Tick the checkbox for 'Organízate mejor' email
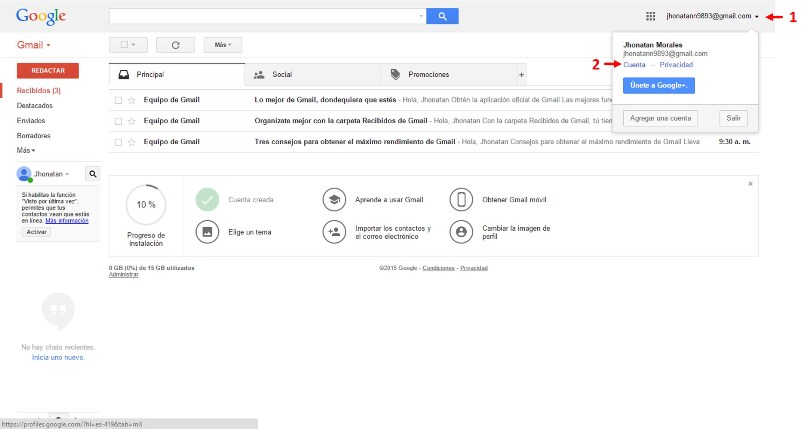 (x=118, y=121)
